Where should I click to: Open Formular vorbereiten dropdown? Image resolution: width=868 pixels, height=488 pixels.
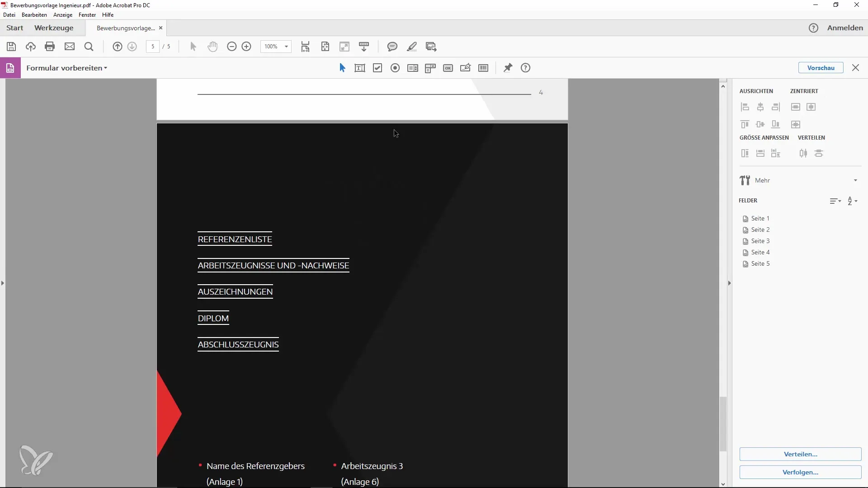pos(67,68)
